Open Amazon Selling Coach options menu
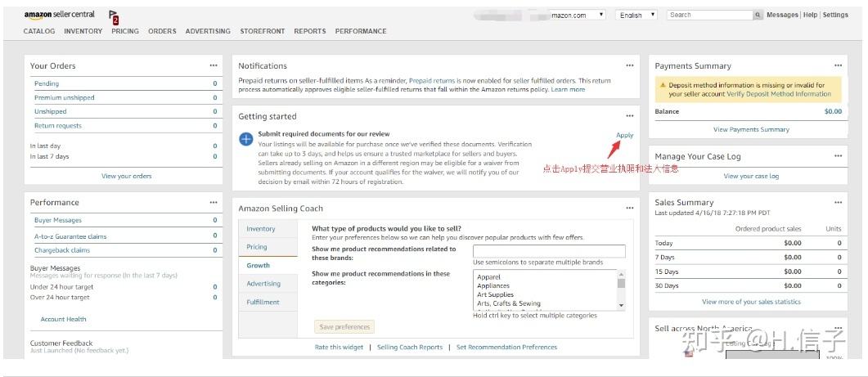Viewport: 868px width, 377px height. pos(630,209)
